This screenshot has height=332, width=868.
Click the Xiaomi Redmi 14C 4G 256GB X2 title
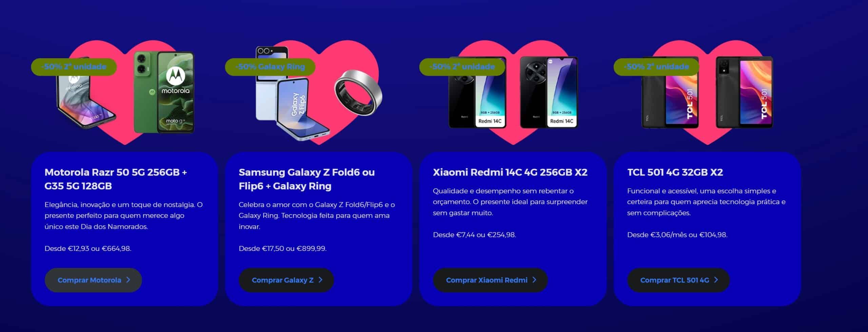click(x=510, y=172)
